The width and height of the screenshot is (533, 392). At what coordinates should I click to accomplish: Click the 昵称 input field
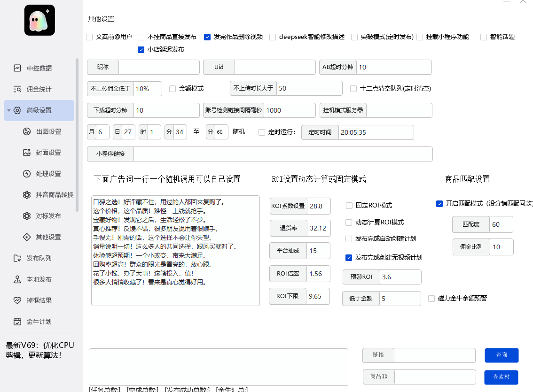pyautogui.click(x=159, y=67)
